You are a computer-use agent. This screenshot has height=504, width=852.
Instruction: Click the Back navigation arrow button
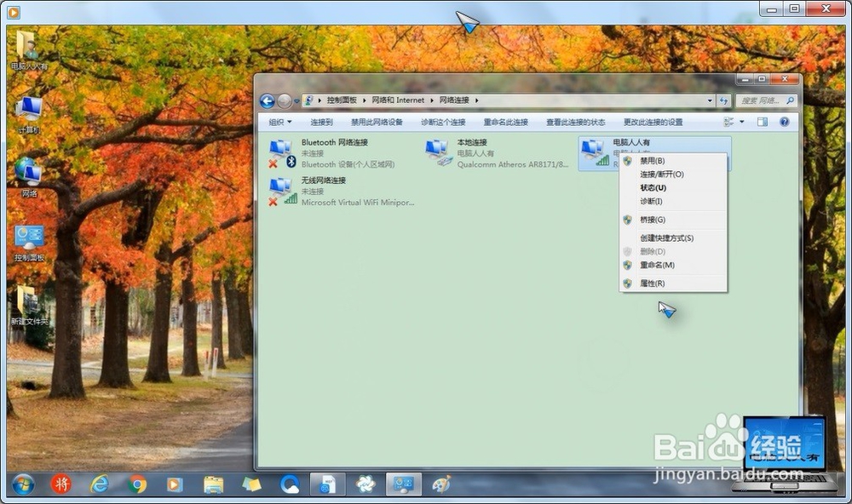[267, 101]
